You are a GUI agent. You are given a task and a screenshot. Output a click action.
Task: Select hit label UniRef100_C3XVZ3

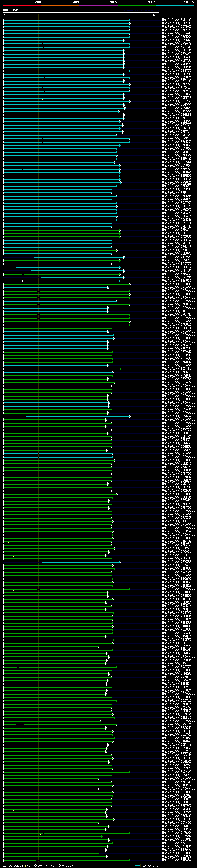(177, 548)
